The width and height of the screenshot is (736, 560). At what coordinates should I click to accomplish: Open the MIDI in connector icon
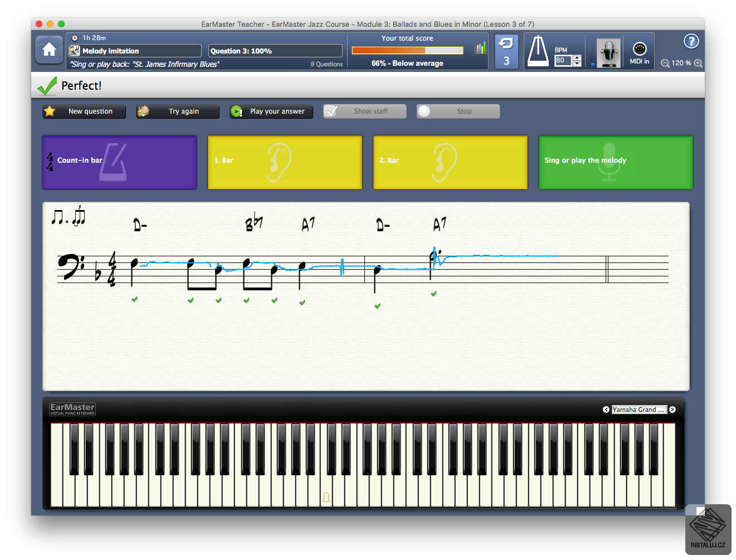point(640,49)
